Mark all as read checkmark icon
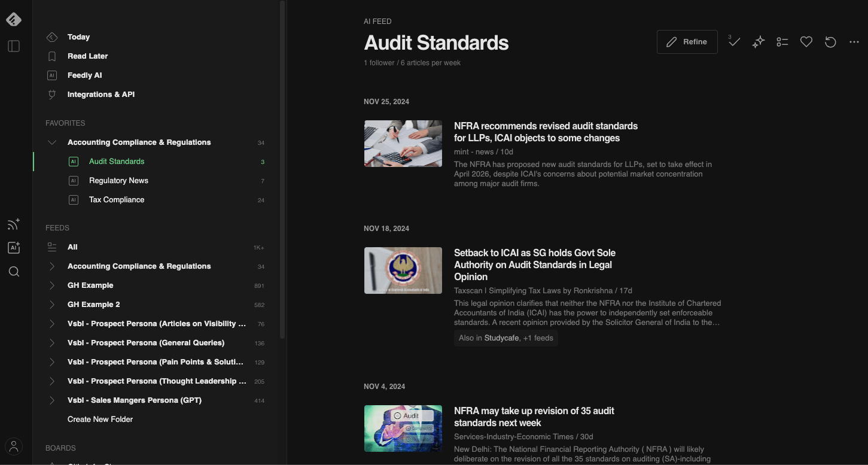Viewport: 868px width, 465px height. coord(734,41)
